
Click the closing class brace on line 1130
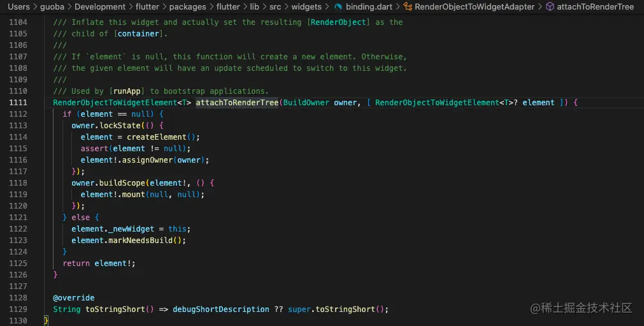pyautogui.click(x=47, y=321)
